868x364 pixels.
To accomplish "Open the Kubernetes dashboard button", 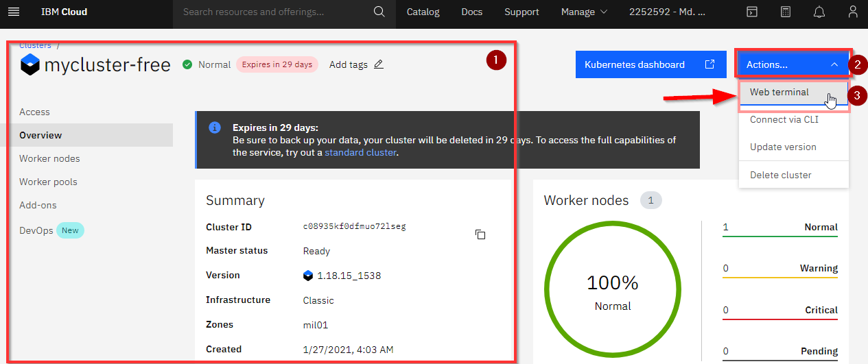I will pos(650,64).
